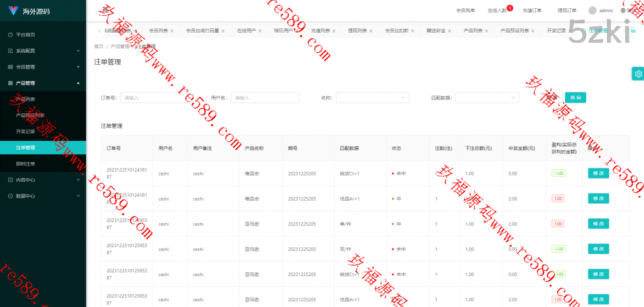Click the settings gear on right edge
The height and width of the screenshot is (307, 644).
[638, 74]
